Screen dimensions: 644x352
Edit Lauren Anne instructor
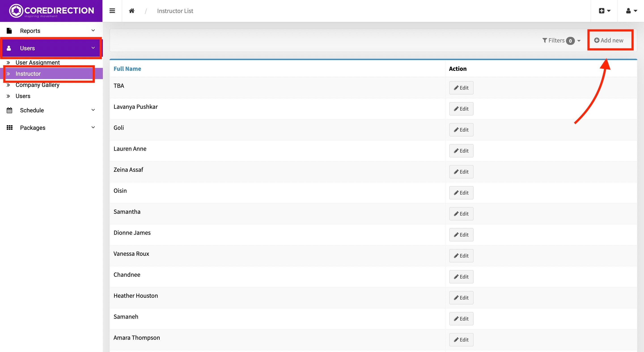coord(461,151)
